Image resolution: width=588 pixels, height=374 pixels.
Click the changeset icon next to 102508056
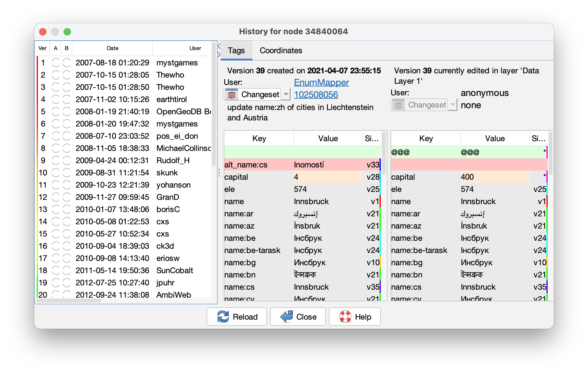[x=232, y=95]
